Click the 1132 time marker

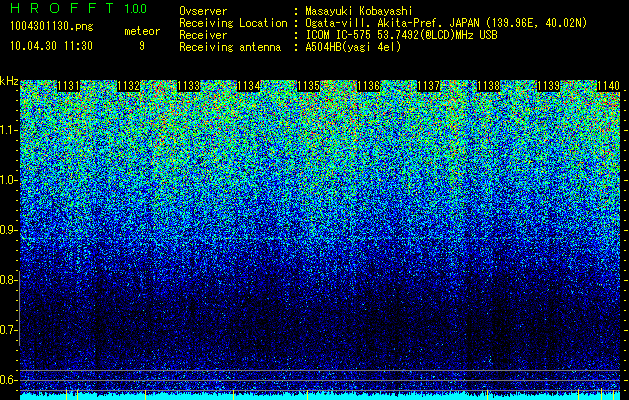129,86
